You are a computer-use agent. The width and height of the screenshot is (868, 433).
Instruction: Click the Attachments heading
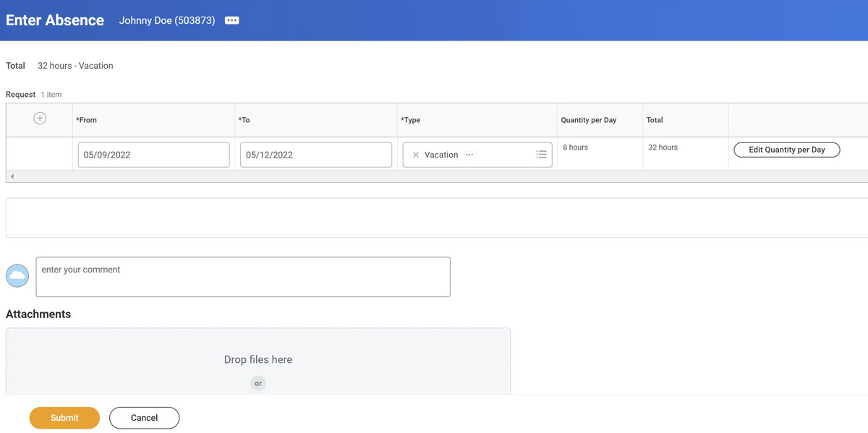[x=38, y=314]
